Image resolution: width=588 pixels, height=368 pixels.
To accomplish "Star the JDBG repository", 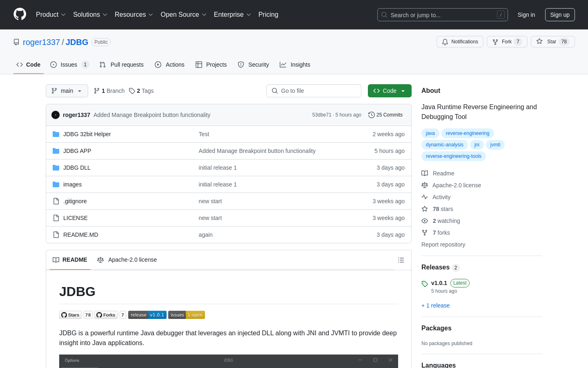I will point(552,42).
